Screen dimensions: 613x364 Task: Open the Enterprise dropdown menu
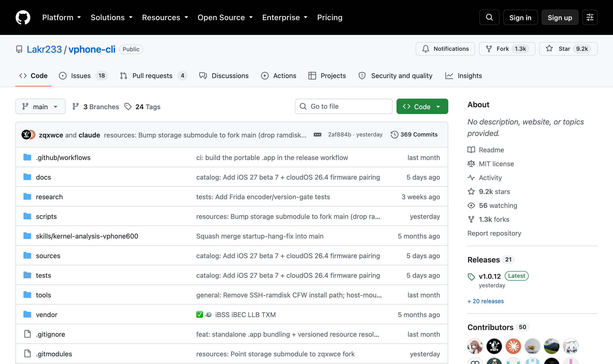coord(285,17)
